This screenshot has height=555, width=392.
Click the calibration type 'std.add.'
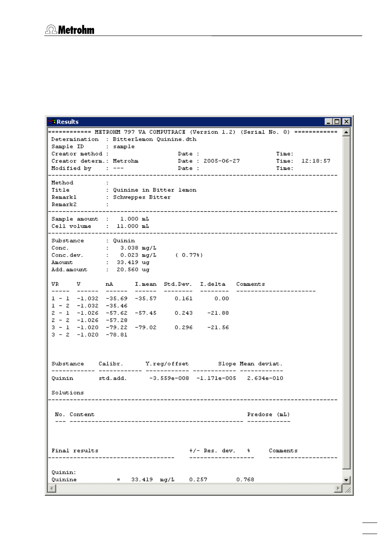pyautogui.click(x=113, y=378)
